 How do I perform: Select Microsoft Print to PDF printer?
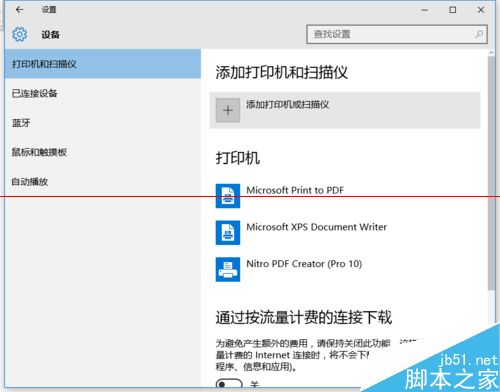[x=345, y=196]
